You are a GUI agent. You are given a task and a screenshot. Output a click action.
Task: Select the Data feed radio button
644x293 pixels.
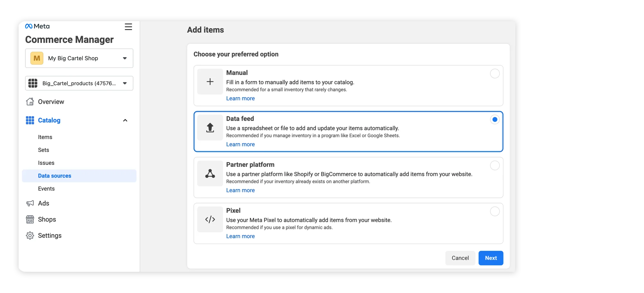(x=495, y=120)
